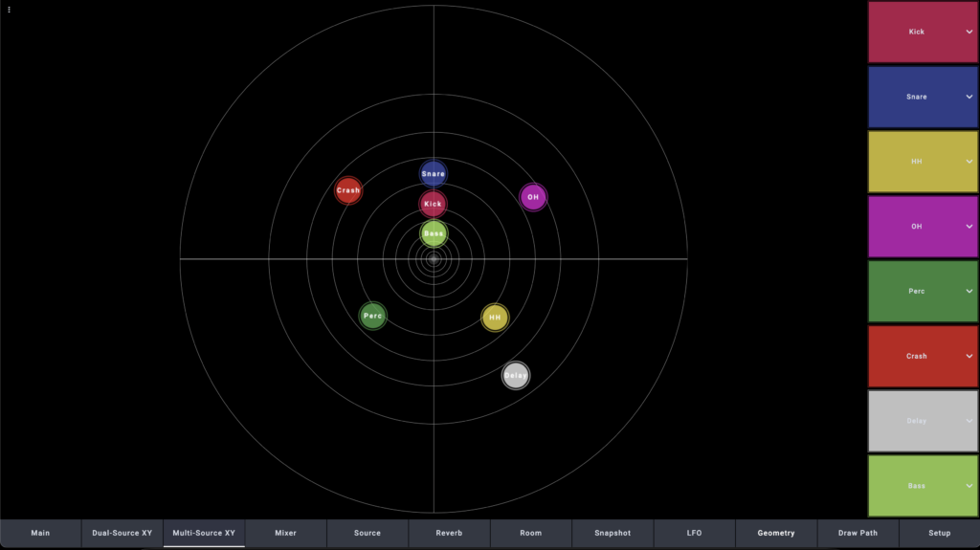This screenshot has height=550, width=980.
Task: Select the Snare source node on the grid
Action: 434,173
